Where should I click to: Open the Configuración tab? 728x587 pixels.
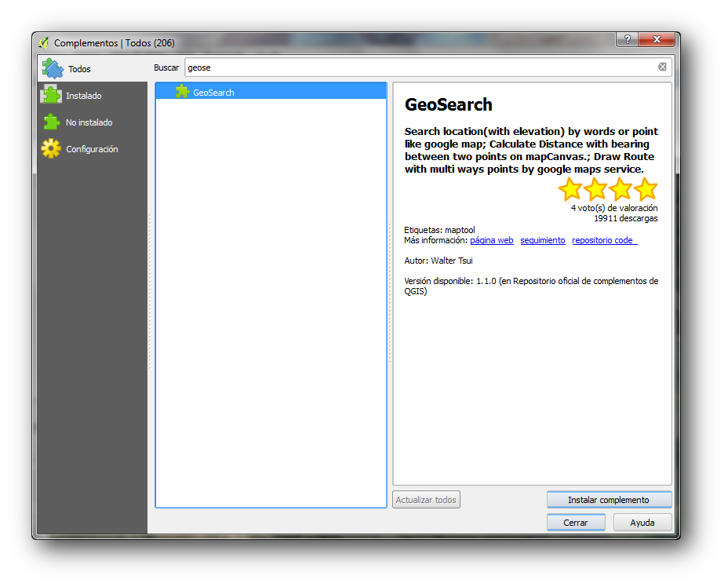pos(93,148)
